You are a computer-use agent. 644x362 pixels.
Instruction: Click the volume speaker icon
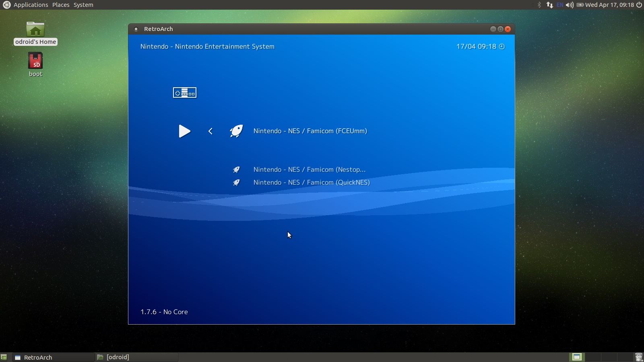click(570, 5)
